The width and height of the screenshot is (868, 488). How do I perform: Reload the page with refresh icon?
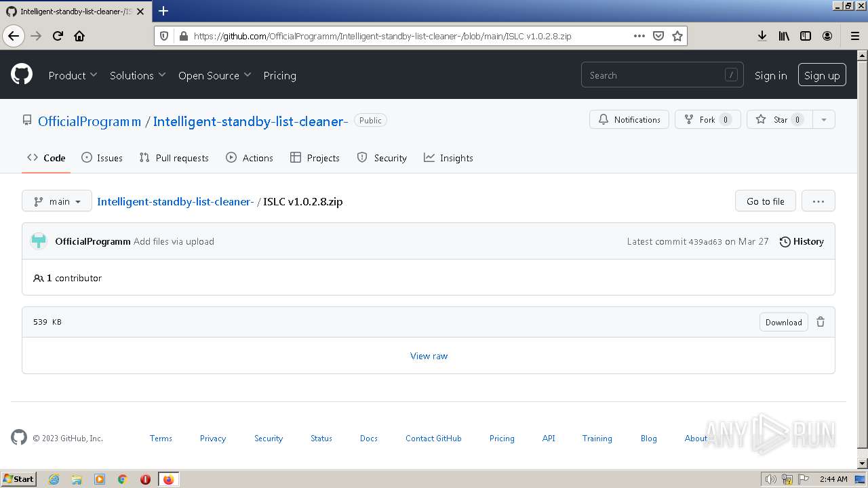58,36
